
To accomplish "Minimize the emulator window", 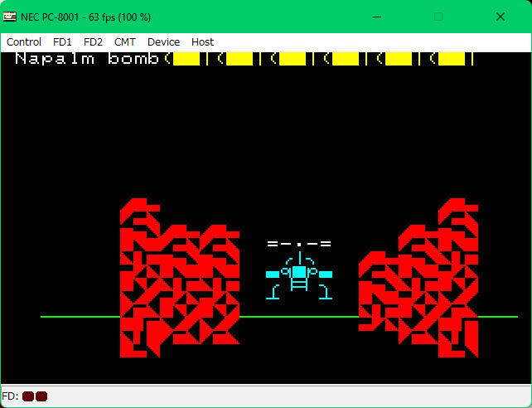I will [x=378, y=17].
